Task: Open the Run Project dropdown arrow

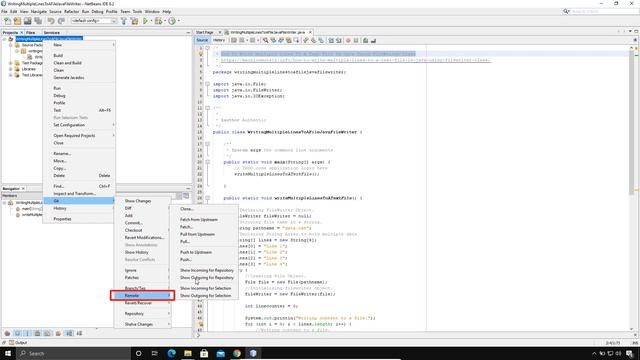Action: pos(151,21)
